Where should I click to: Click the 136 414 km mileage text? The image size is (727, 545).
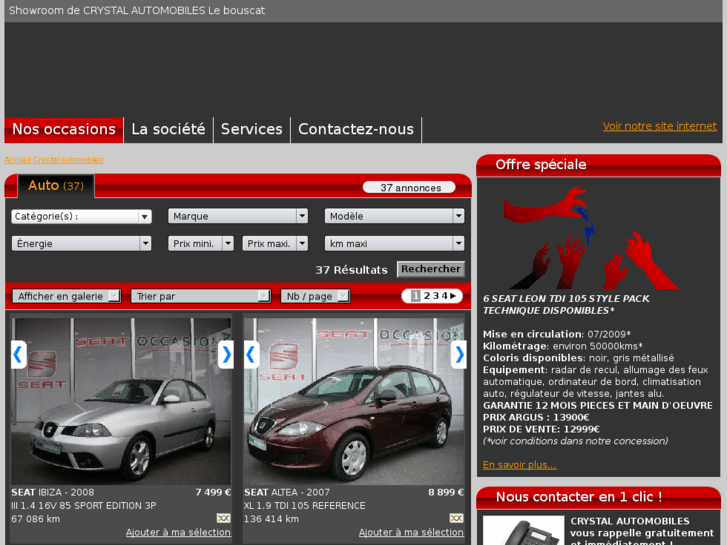(x=271, y=519)
